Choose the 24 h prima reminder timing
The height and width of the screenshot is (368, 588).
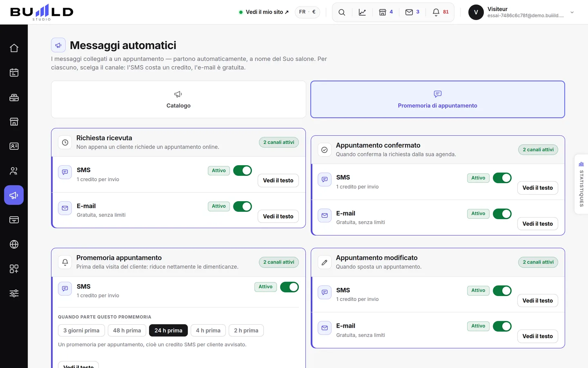click(x=168, y=330)
